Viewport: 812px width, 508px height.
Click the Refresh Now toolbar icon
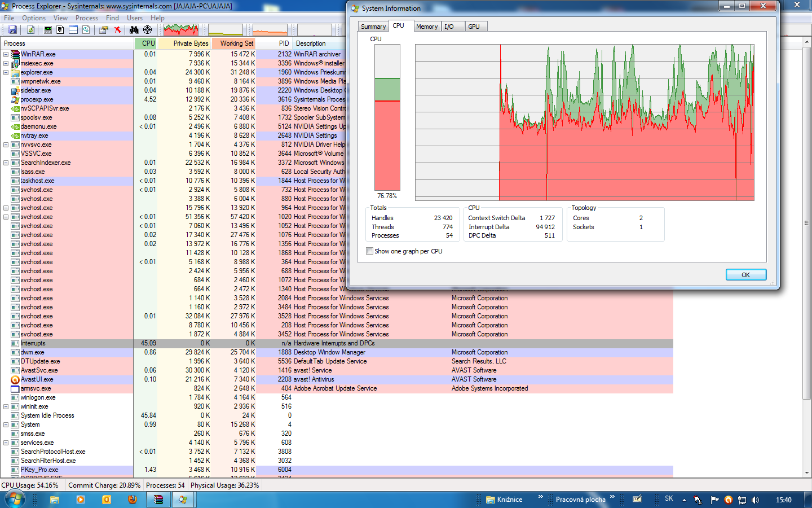click(30, 30)
